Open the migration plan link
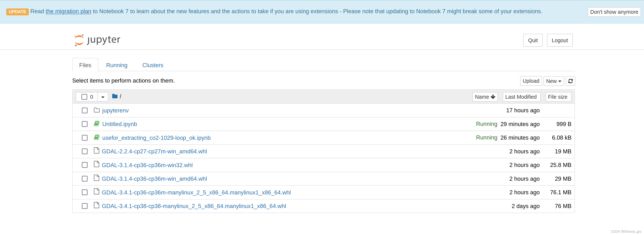The height and width of the screenshot is (235, 644). (x=68, y=12)
